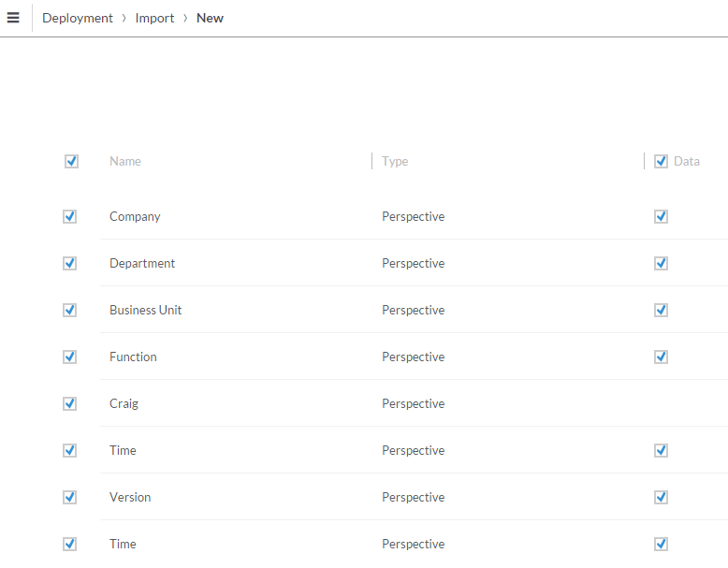
Task: Open the hamburger navigation menu
Action: point(13,18)
